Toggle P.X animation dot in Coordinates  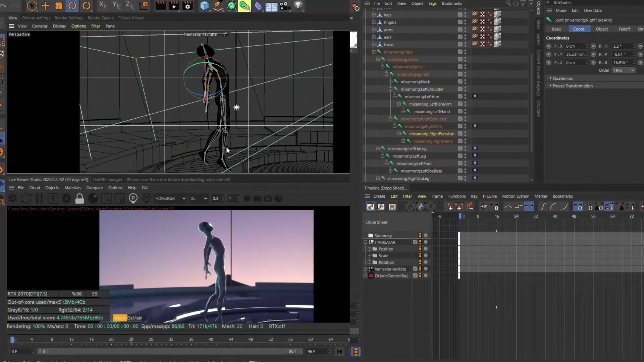549,46
